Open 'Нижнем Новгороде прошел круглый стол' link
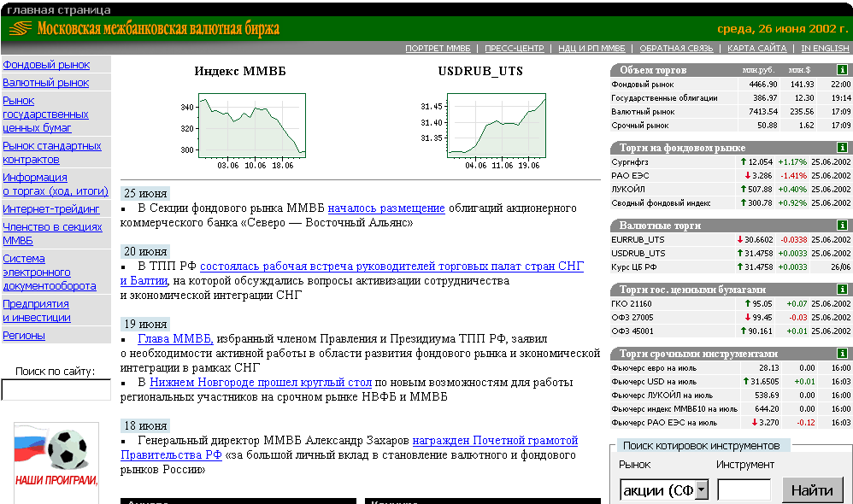Screen dimensions: 853x504 point(261,382)
